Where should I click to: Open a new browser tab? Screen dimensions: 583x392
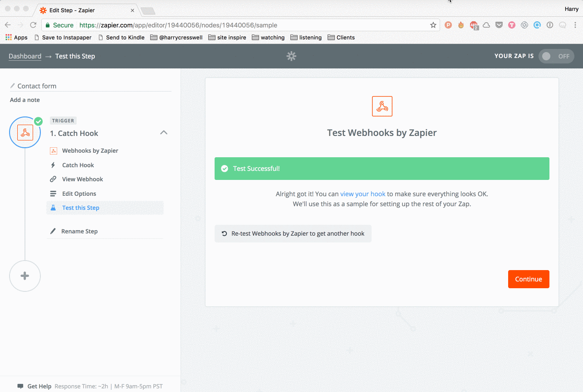(x=148, y=10)
